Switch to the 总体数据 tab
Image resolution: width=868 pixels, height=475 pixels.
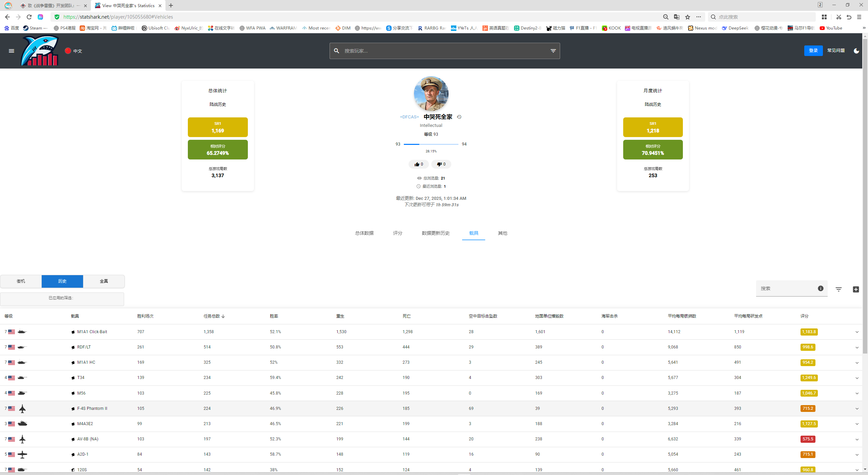tap(364, 233)
